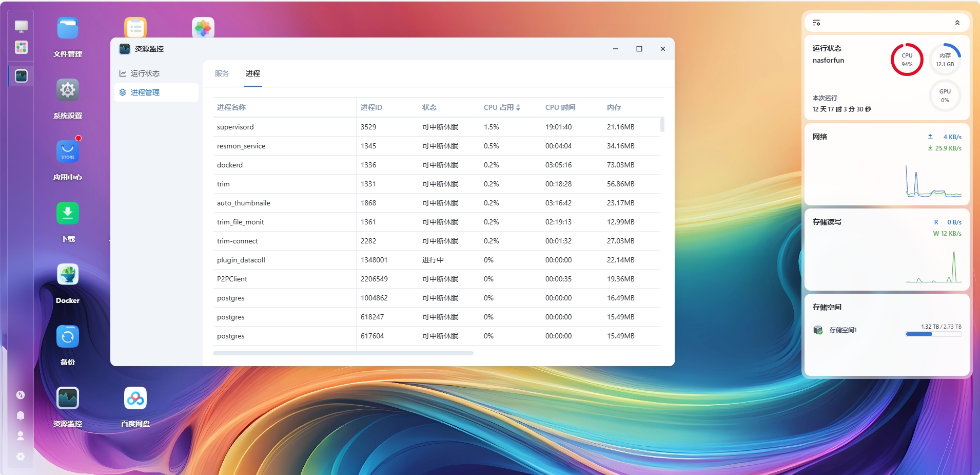Click the 1.5% CPU usage value
Screen dimensions: 980x475
click(x=492, y=127)
